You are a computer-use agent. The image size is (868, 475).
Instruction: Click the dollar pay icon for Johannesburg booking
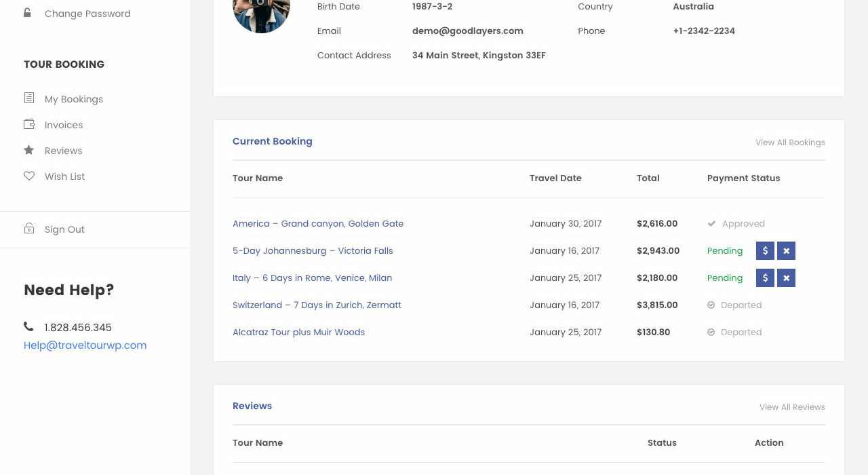765,251
